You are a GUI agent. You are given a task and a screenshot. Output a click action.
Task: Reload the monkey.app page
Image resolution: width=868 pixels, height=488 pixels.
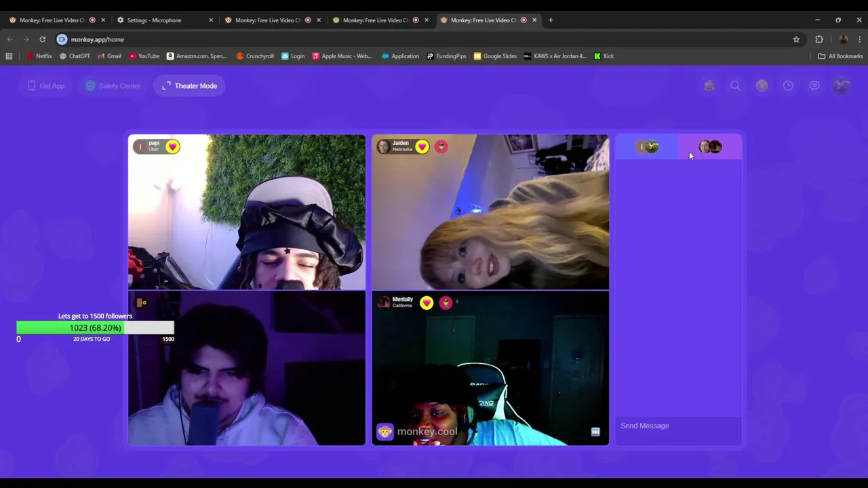pyautogui.click(x=42, y=39)
